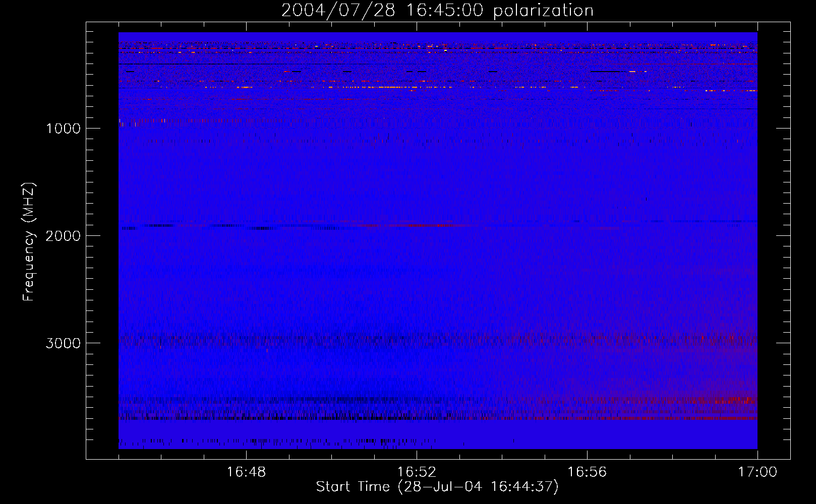Click the 16:52 time tick label
Image resolution: width=816 pixels, height=504 pixels.
(417, 472)
